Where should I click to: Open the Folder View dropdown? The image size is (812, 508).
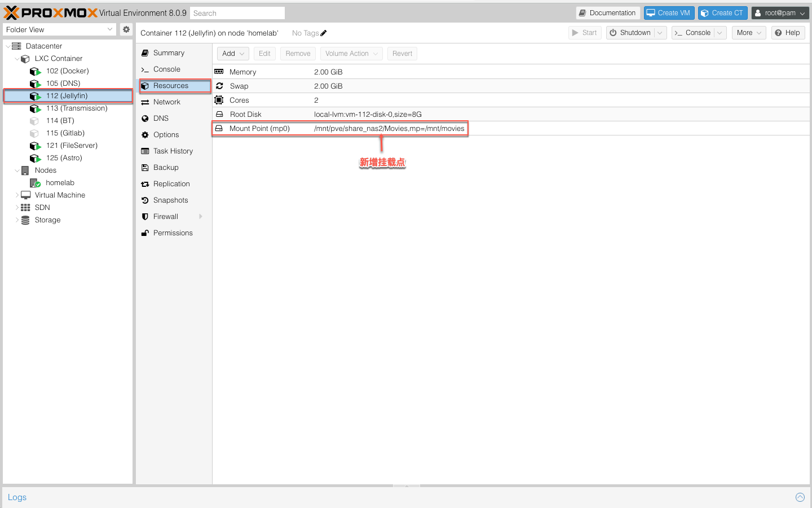[x=110, y=29]
